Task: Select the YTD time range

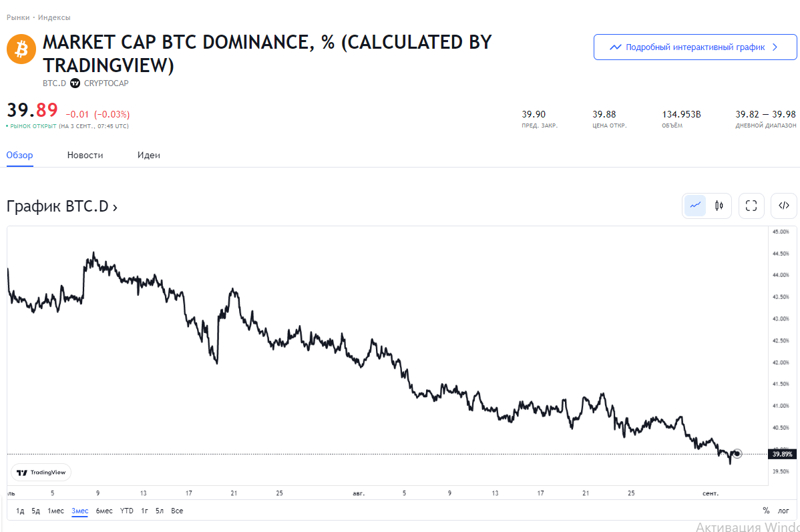Action: coord(126,511)
